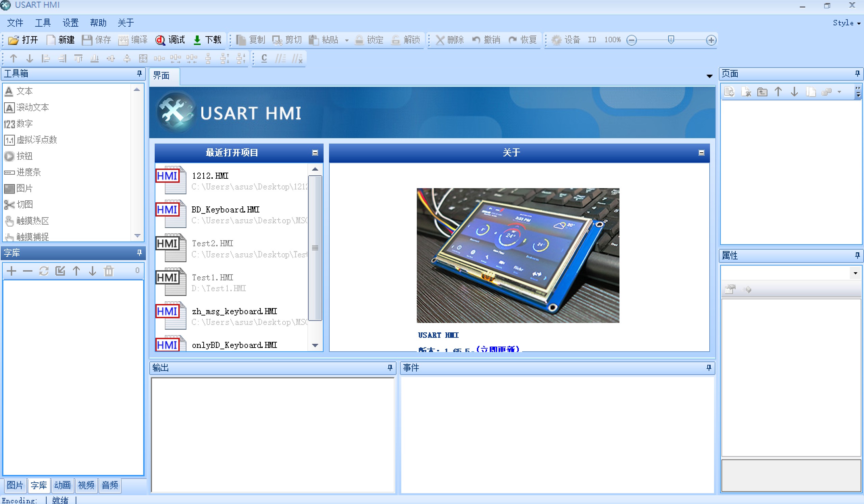
Task: Click the scroll-down arrow of the toolbox list
Action: (x=137, y=236)
